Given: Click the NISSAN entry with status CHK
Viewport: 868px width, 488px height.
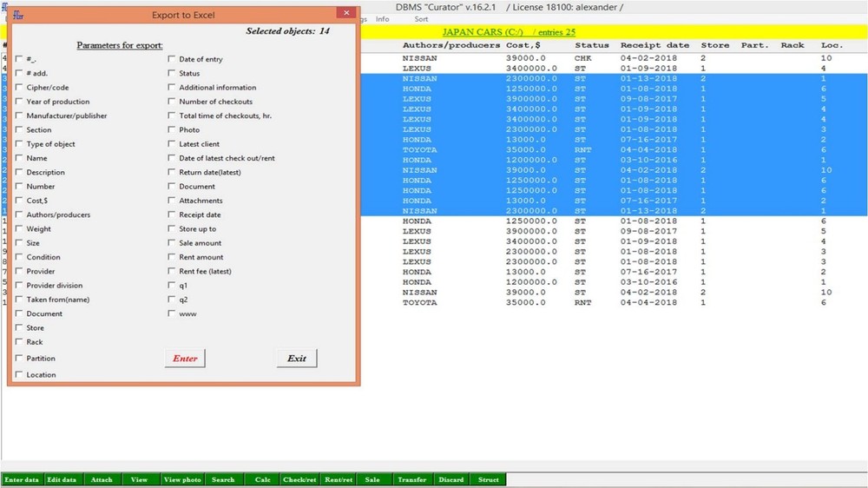Looking at the screenshot, I should (614, 58).
